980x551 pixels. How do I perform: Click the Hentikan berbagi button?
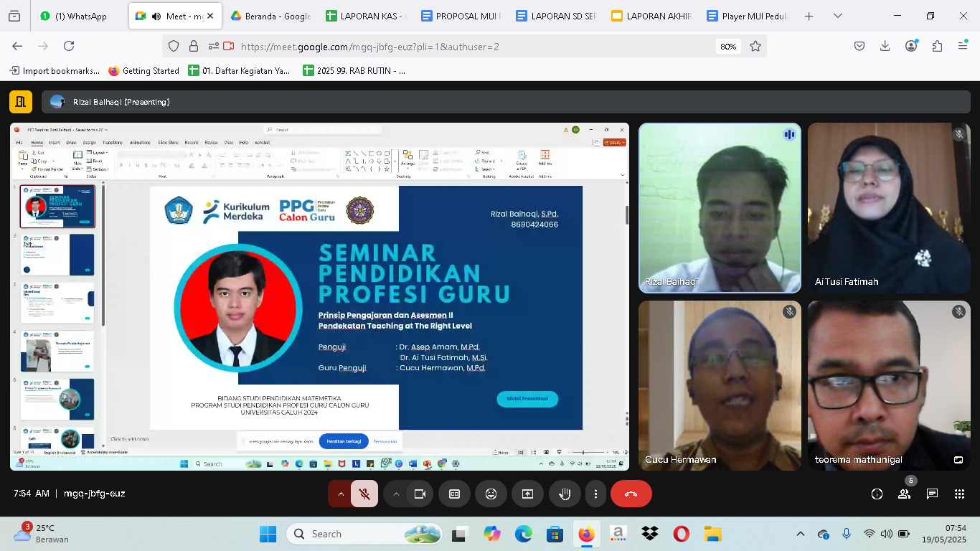point(342,441)
